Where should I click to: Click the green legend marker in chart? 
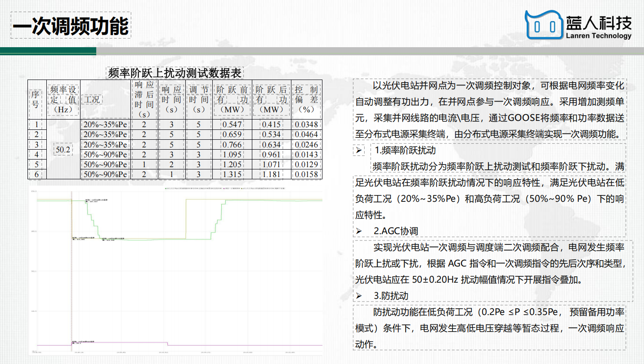[x=166, y=189]
